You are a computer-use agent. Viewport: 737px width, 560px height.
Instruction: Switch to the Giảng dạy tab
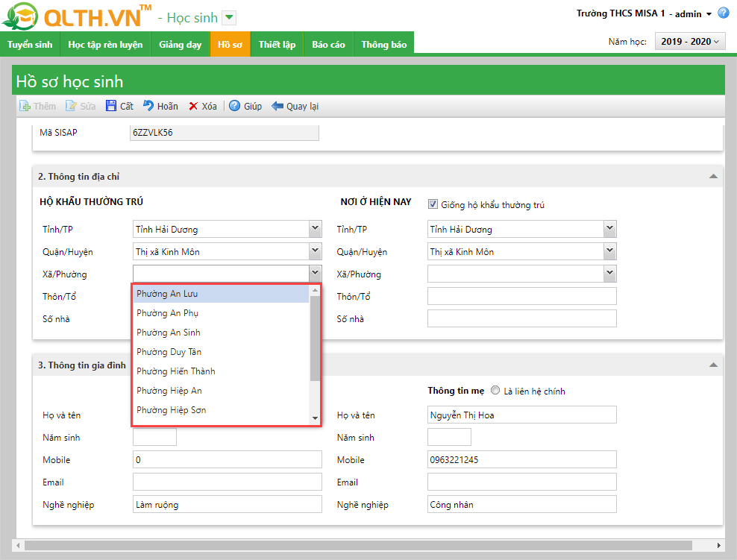pyautogui.click(x=180, y=44)
